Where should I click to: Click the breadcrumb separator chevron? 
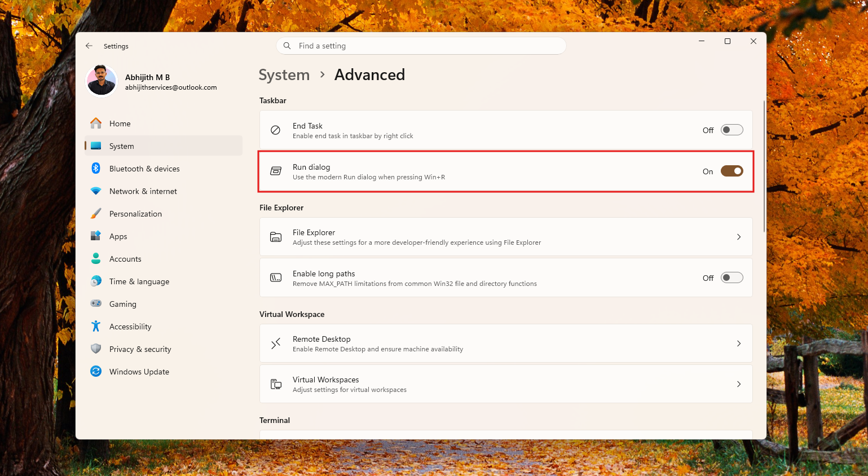click(x=323, y=74)
